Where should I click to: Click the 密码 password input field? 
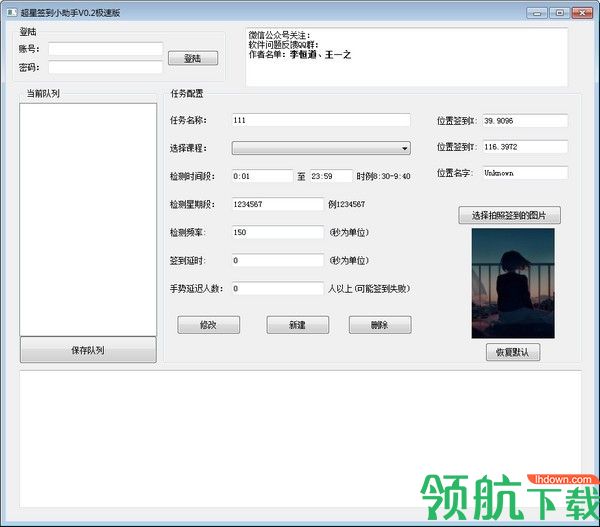pos(106,67)
